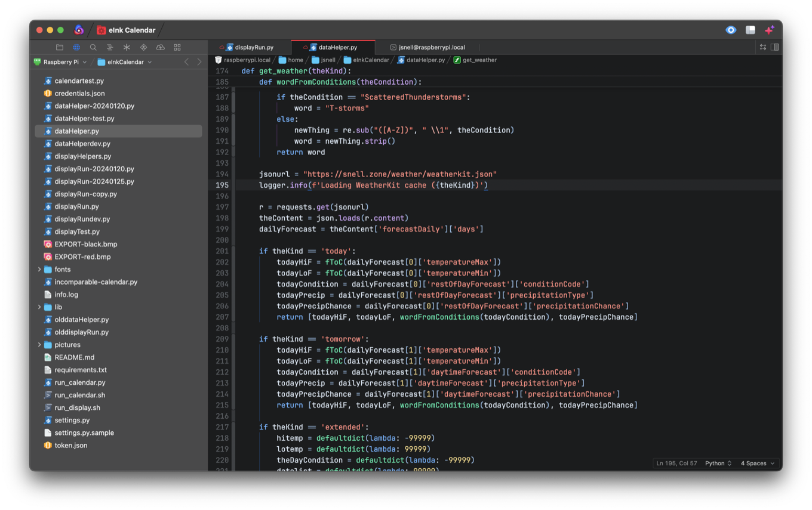Select the Remote globe sidebar icon
This screenshot has height=510, width=812.
pyautogui.click(x=76, y=47)
